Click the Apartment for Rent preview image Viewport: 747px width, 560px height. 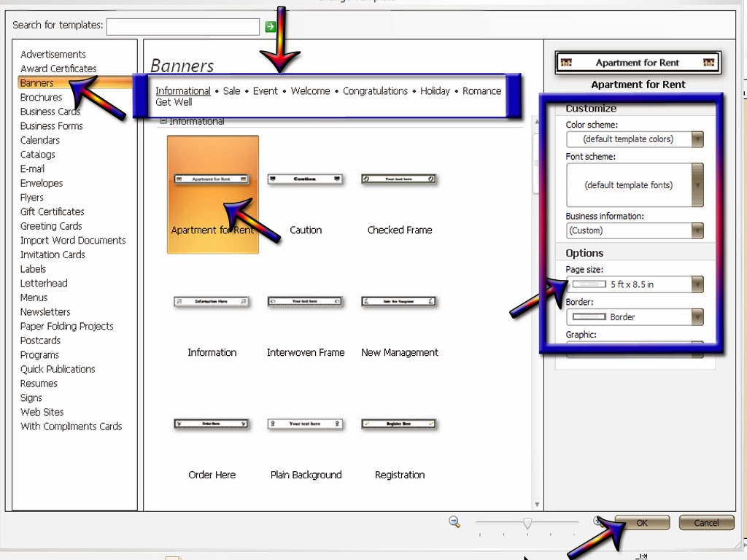tap(638, 63)
